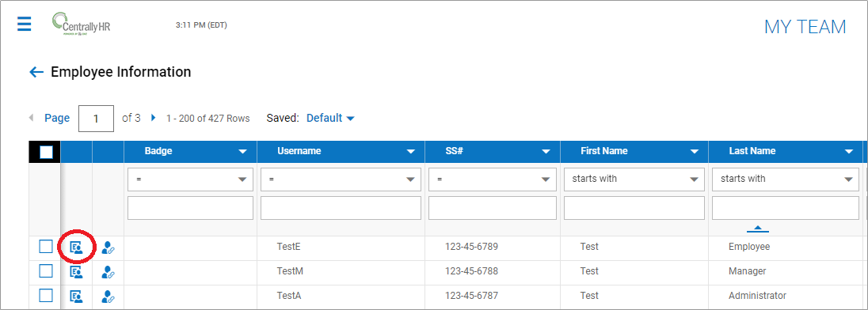Select the username TestM cell

pos(290,270)
